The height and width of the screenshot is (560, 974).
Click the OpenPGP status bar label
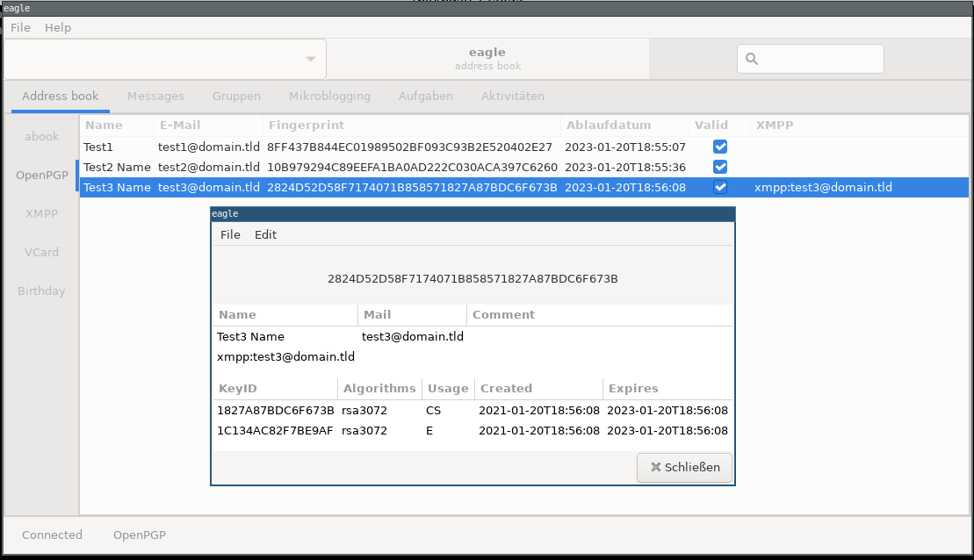[x=139, y=535]
